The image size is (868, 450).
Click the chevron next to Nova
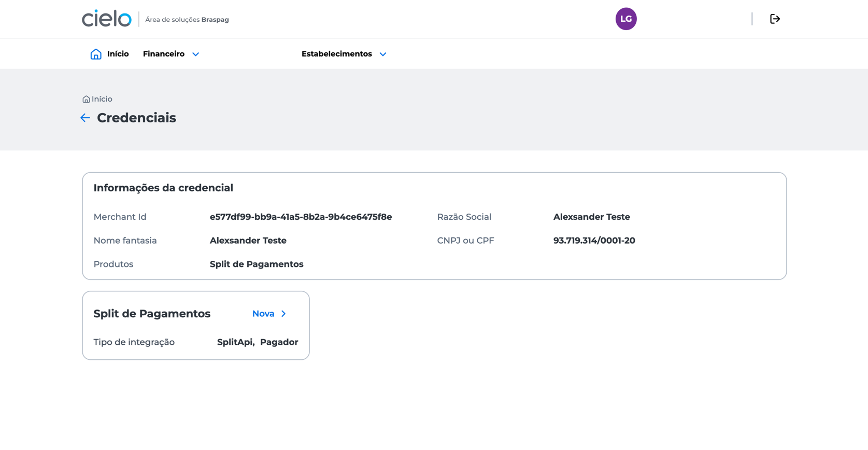click(283, 314)
